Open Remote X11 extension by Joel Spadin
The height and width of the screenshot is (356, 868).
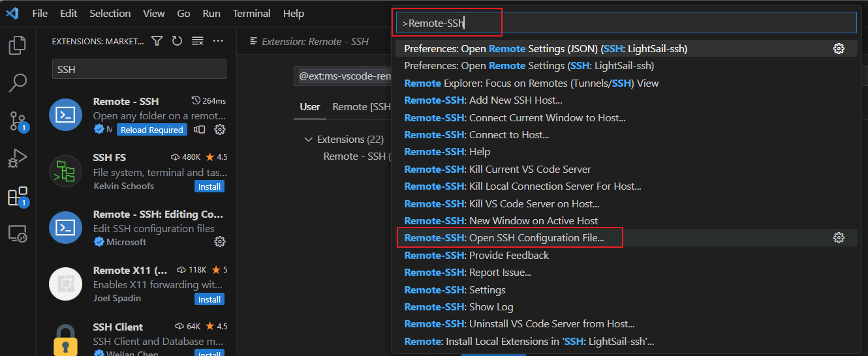pos(138,284)
